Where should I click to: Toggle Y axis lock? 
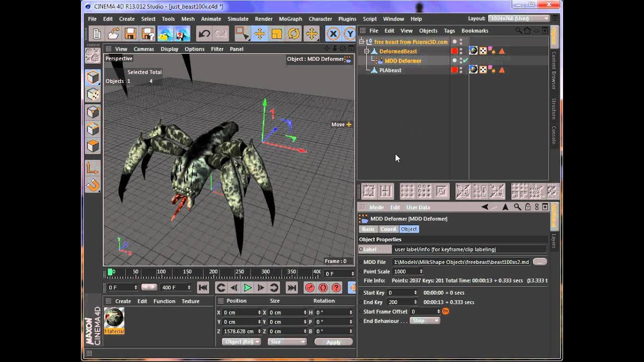point(350,34)
